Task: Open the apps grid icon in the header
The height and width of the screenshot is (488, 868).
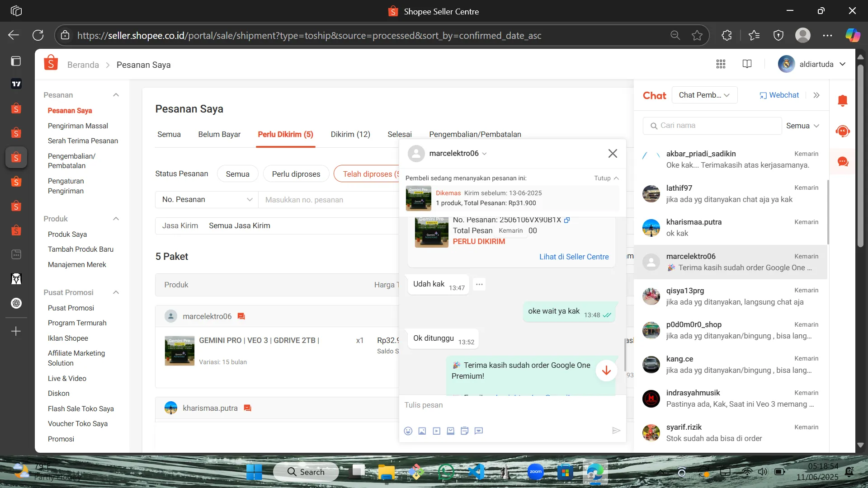Action: pyautogui.click(x=721, y=64)
